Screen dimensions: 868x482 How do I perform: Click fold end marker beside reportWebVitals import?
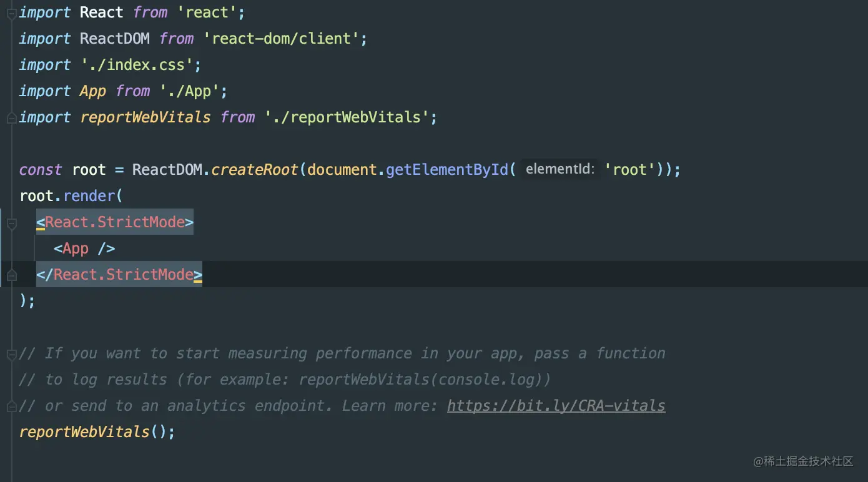point(11,117)
